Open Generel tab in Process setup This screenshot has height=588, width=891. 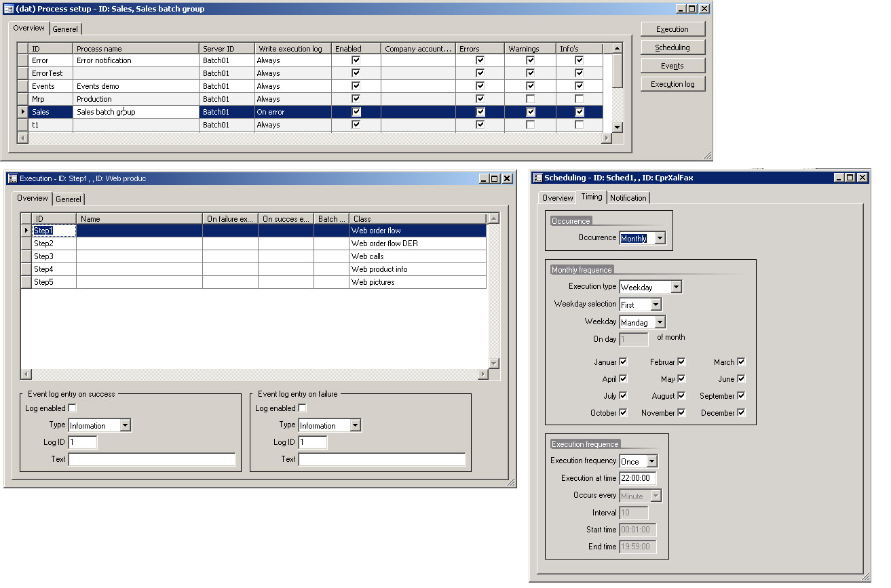click(x=65, y=29)
